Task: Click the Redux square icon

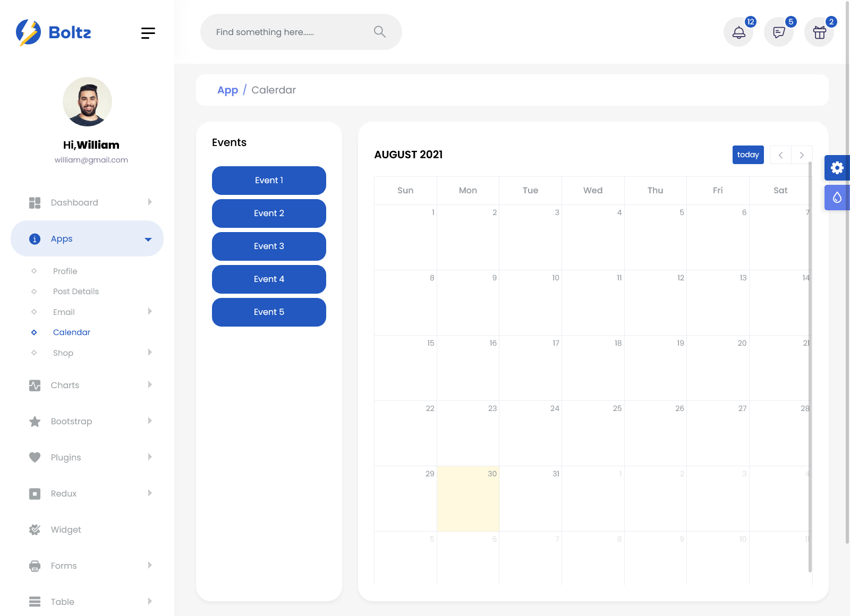Action: tap(35, 494)
